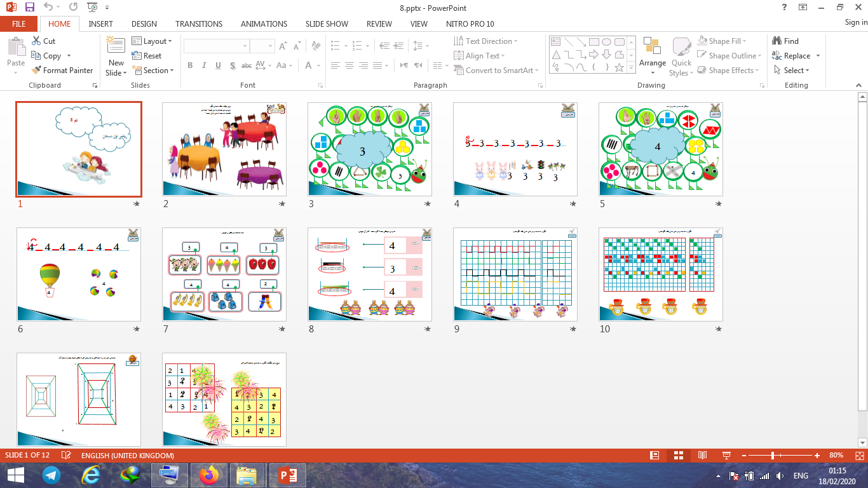Toggle Slide Sorter view button
The width and height of the screenshot is (868, 488).
679,456
